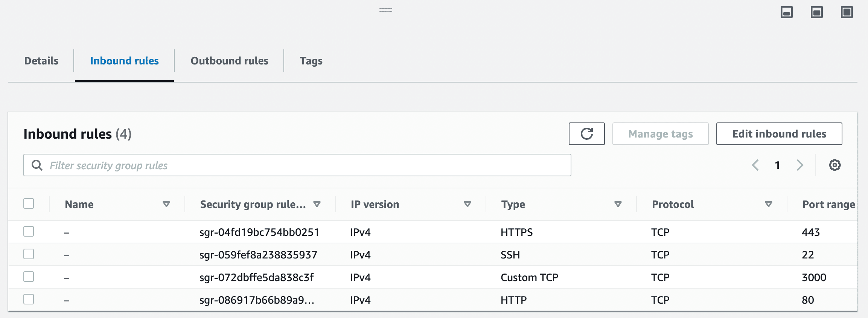The width and height of the screenshot is (868, 318).
Task: Open the Tags tab
Action: [311, 61]
